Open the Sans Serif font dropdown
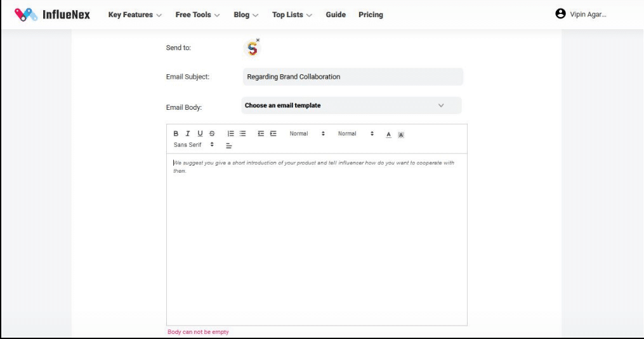This screenshot has width=644, height=339. tap(194, 145)
